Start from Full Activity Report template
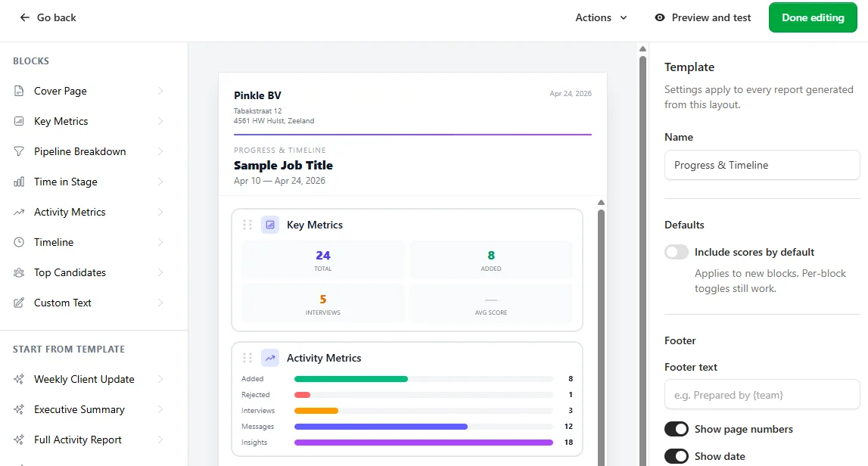 tap(77, 440)
